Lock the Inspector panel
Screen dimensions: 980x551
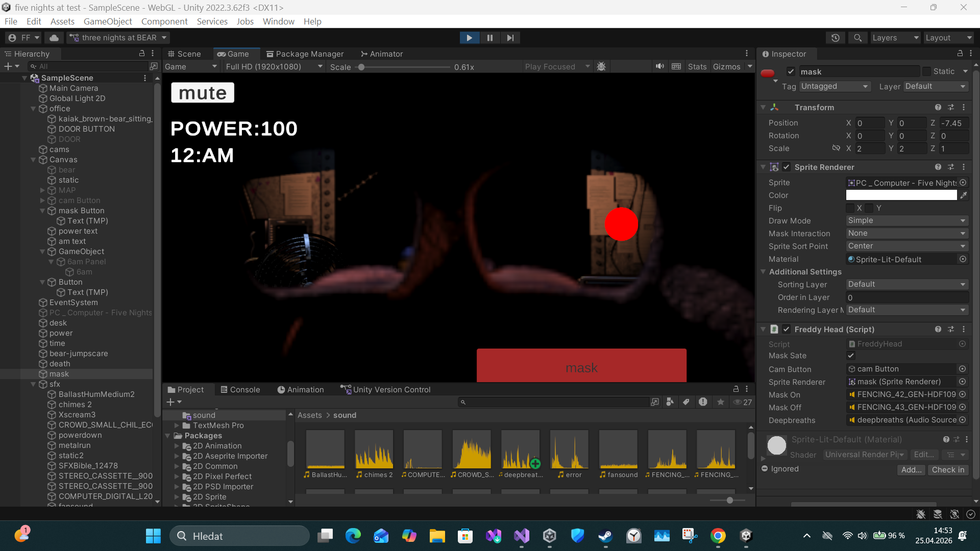point(960,54)
